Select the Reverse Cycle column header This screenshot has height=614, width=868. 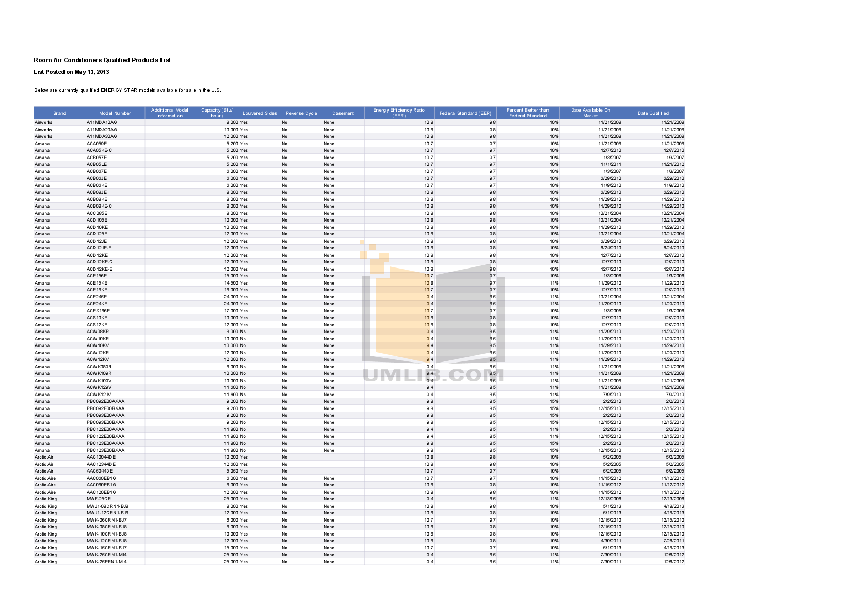(301, 113)
